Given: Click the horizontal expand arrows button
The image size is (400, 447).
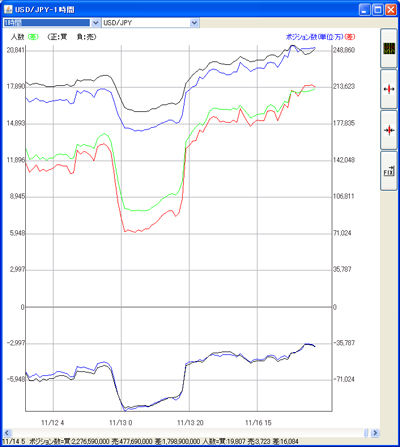Looking at the screenshot, I should 389,89.
